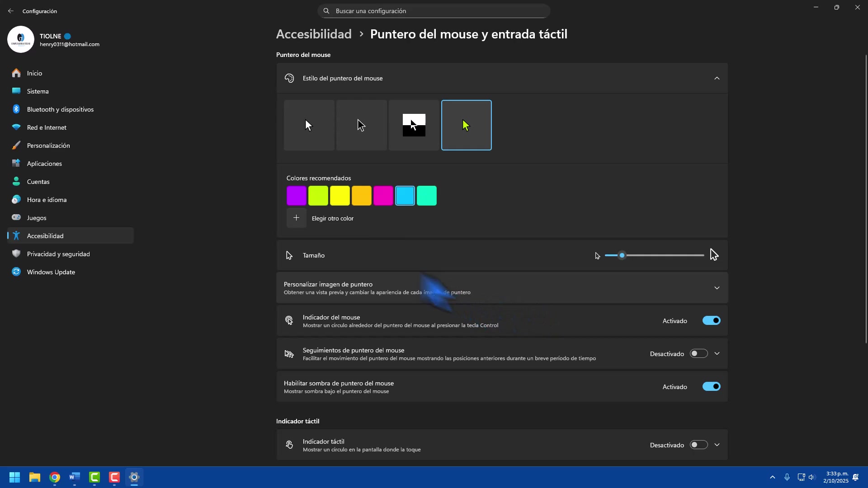Image resolution: width=868 pixels, height=488 pixels.
Task: Turn off Indicador del mouse toggle
Action: pos(712,320)
